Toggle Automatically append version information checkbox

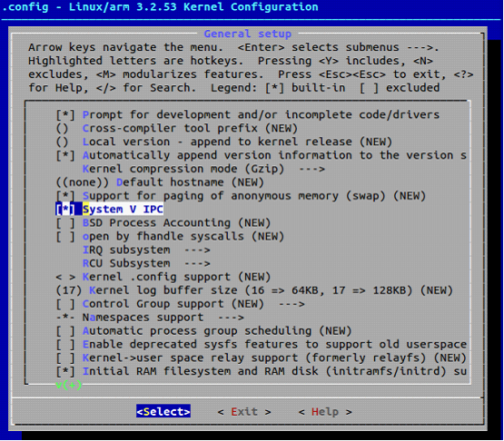coord(65,155)
